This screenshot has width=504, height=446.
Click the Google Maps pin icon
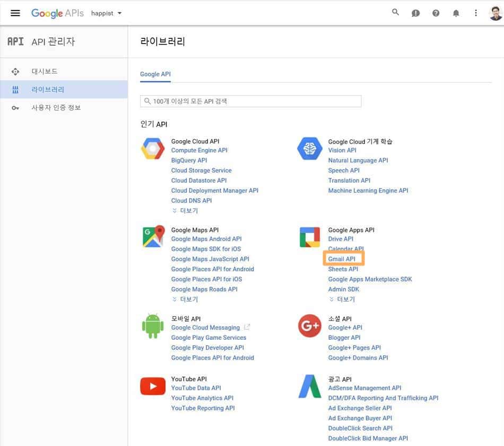(x=152, y=236)
